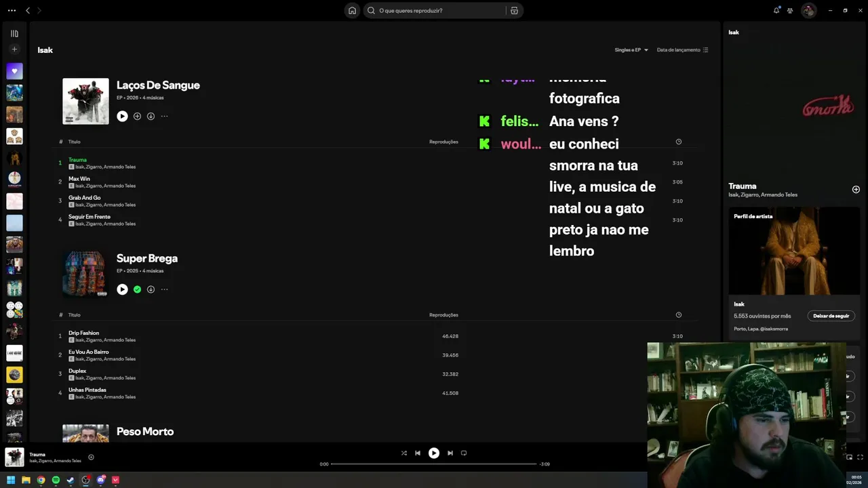Open the Peso Morto title link

(145, 432)
